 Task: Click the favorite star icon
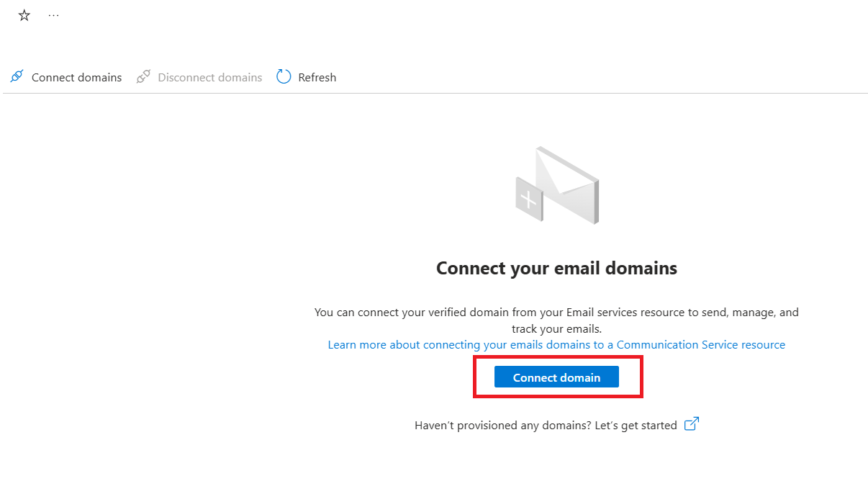click(24, 15)
